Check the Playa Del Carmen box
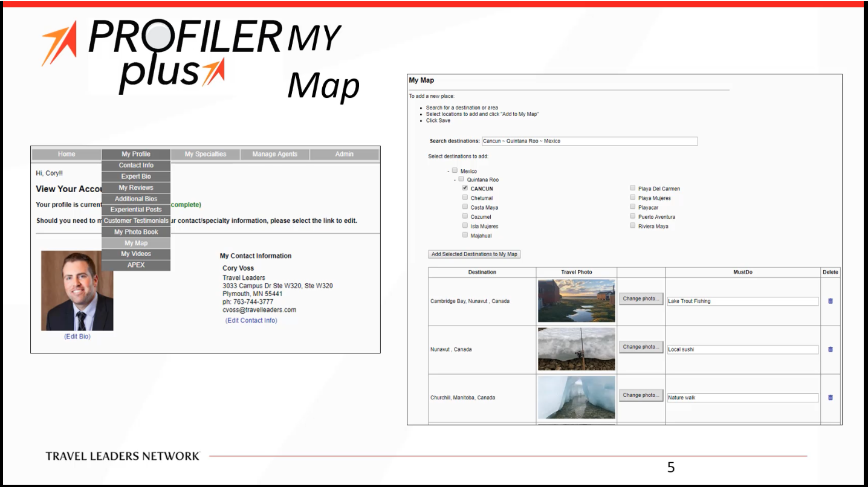 [632, 188]
